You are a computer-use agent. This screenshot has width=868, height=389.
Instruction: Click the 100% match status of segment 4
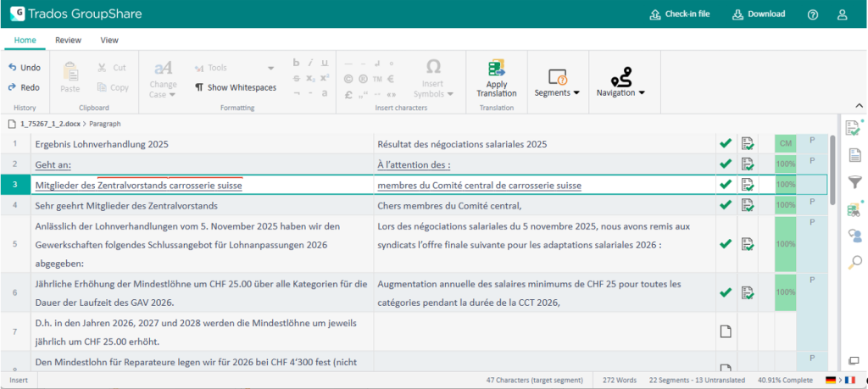point(786,204)
